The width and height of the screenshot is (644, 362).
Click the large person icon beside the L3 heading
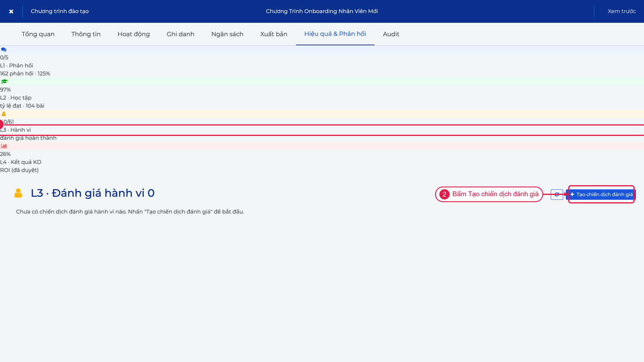18,193
